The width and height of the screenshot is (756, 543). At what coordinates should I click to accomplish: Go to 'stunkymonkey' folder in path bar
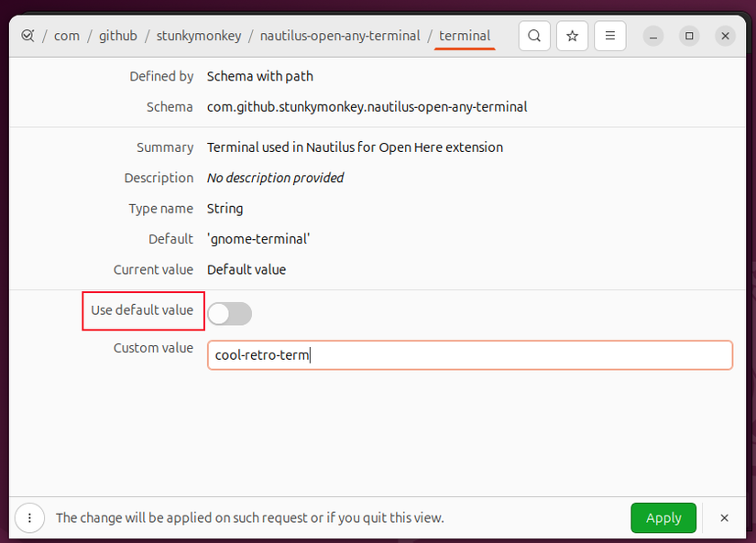(x=199, y=36)
